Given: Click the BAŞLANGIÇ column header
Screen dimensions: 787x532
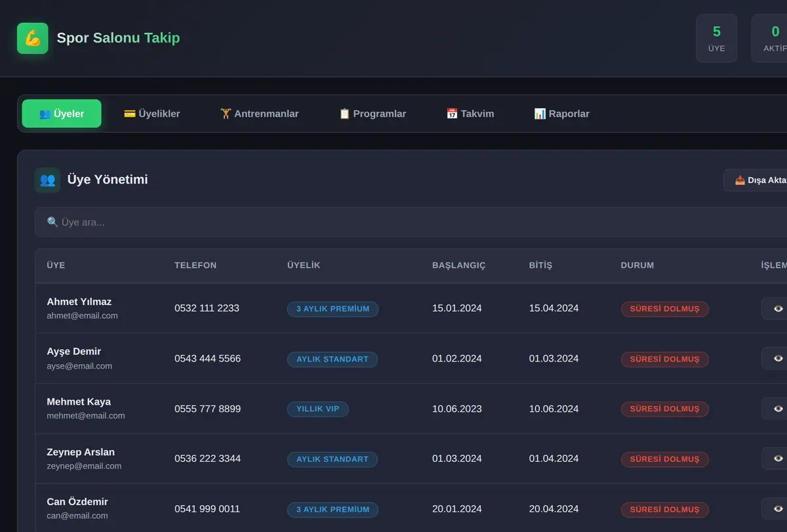Looking at the screenshot, I should (x=459, y=266).
